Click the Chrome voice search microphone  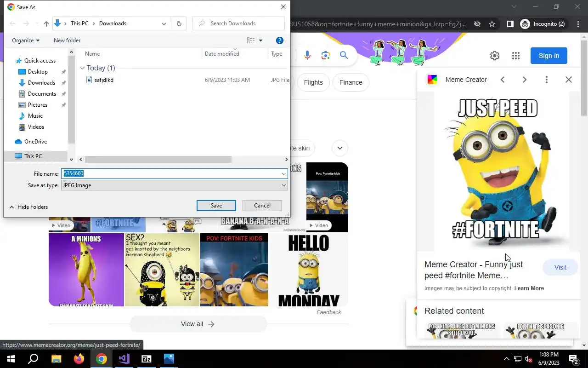(307, 56)
